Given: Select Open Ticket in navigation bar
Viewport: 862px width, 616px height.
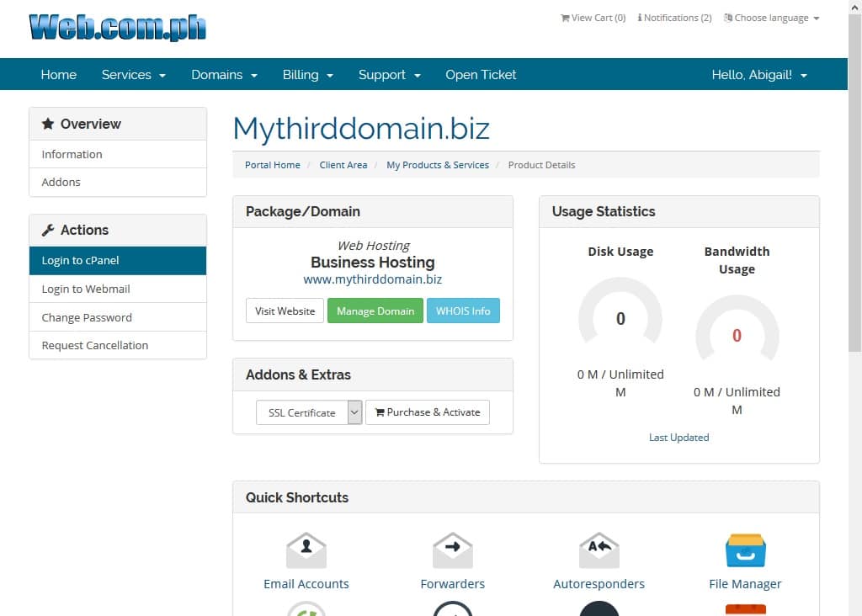Looking at the screenshot, I should tap(481, 75).
